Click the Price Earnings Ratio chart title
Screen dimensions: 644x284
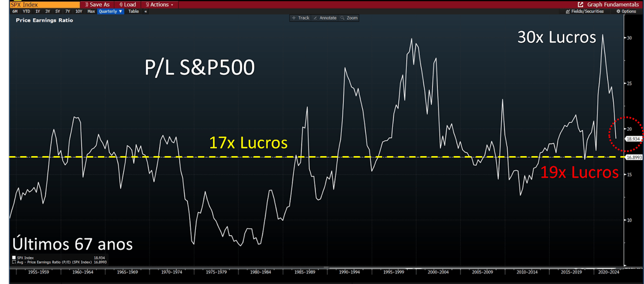pos(44,20)
